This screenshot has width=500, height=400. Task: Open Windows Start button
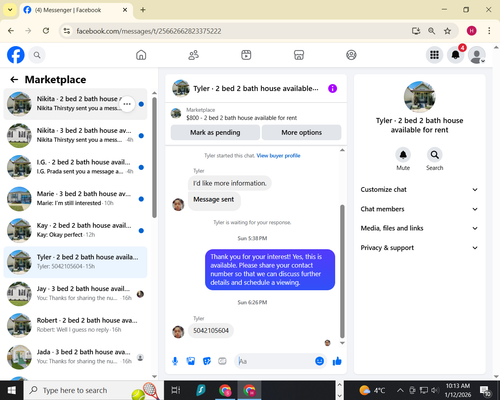[12, 390]
